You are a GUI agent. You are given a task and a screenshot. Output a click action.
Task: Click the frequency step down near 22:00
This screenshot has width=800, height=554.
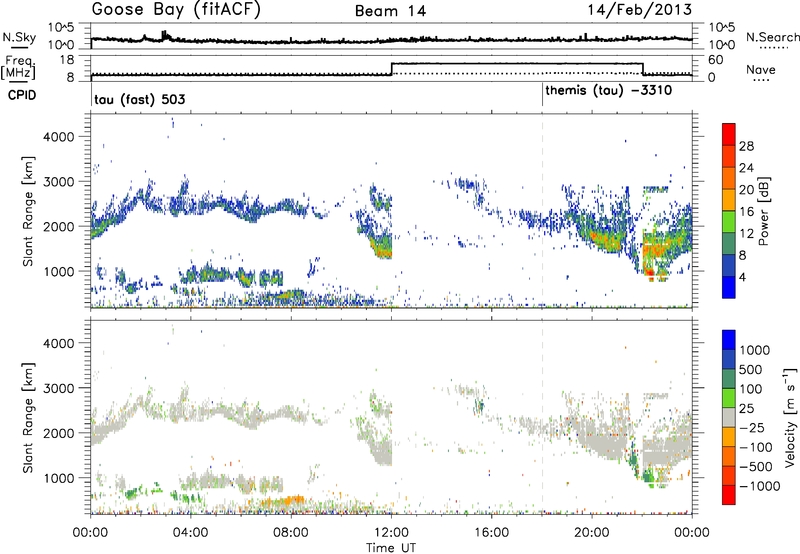pos(643,69)
